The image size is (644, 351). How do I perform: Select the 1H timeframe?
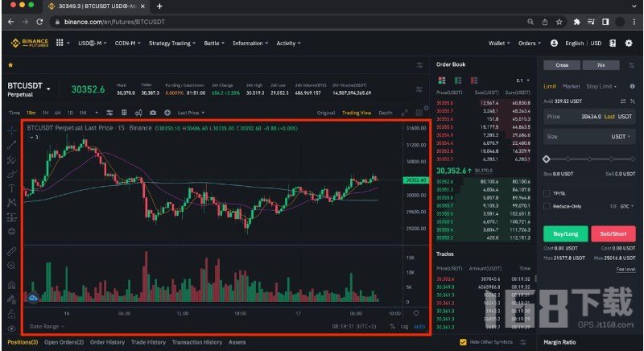pos(45,113)
